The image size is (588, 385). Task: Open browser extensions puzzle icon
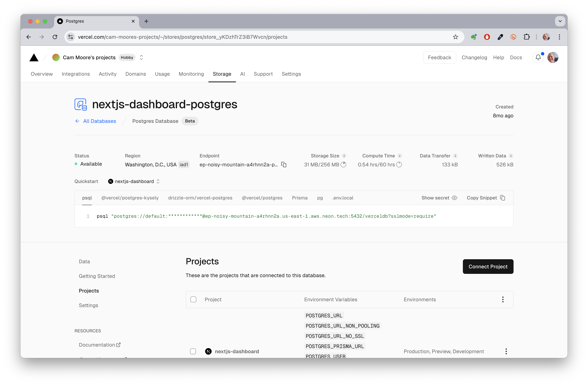point(527,37)
